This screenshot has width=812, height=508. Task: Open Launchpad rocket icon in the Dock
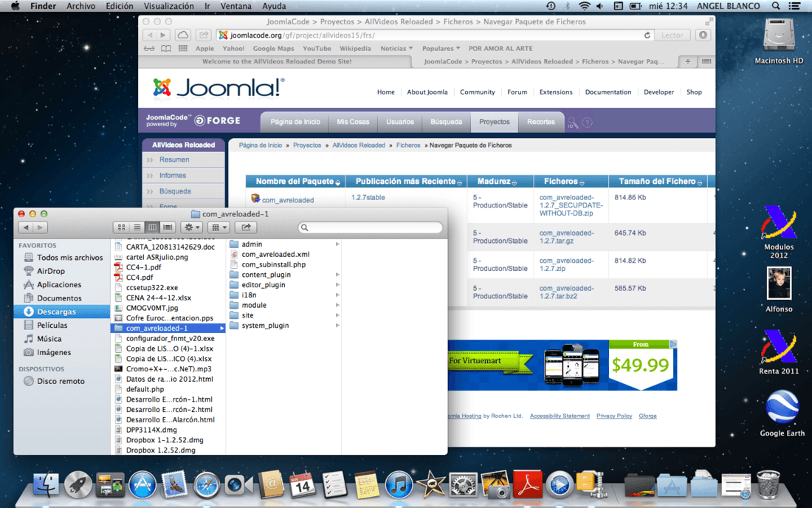(78, 484)
